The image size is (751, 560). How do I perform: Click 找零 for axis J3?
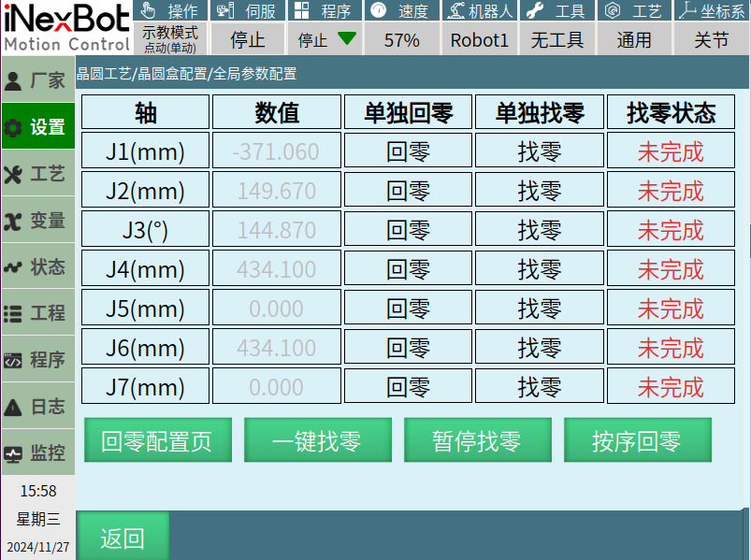coord(540,230)
